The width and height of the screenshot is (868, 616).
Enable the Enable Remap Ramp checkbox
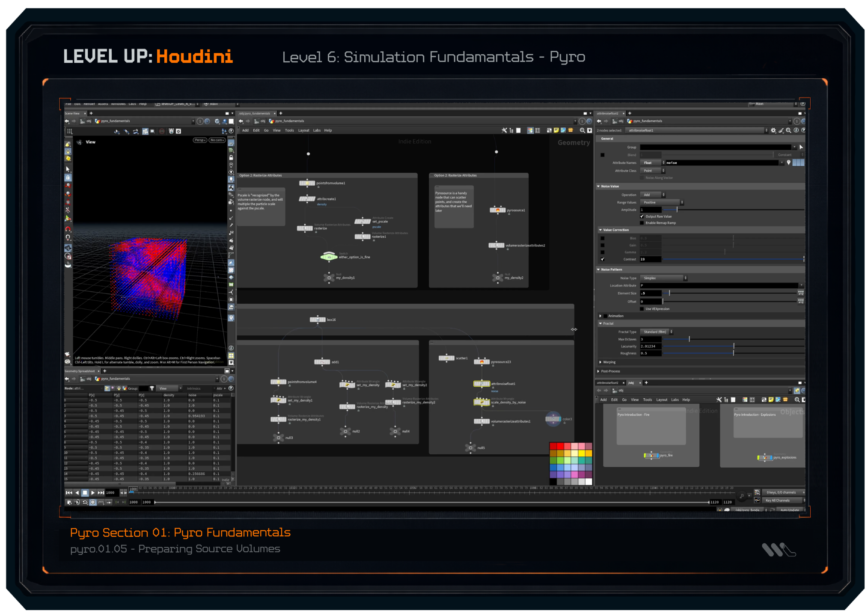tap(642, 223)
